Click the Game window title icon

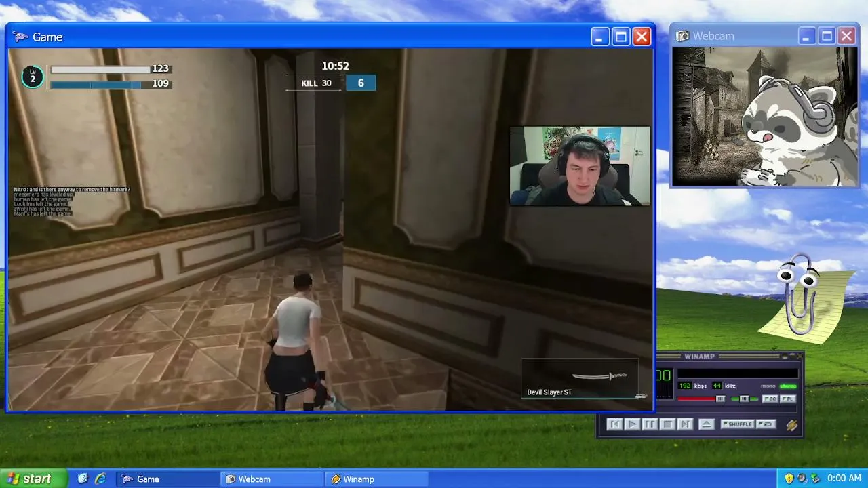[x=20, y=37]
